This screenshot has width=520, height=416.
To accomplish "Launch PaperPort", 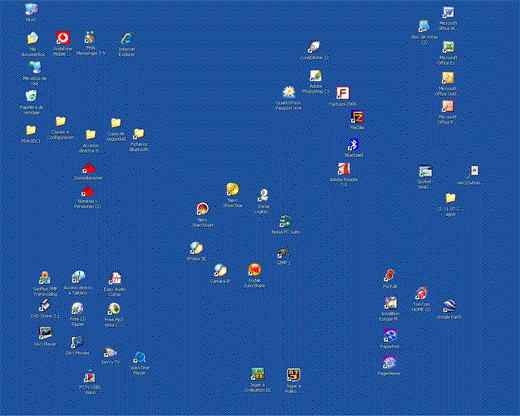I will (389, 336).
